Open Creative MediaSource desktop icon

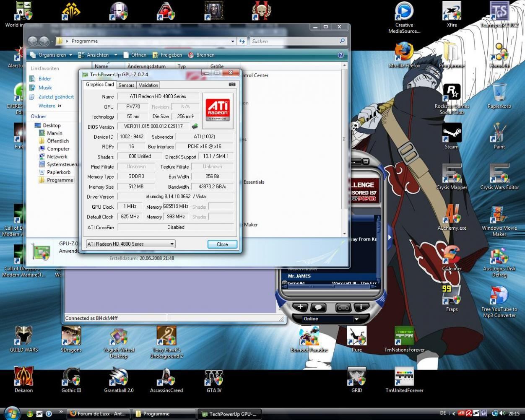click(x=404, y=18)
